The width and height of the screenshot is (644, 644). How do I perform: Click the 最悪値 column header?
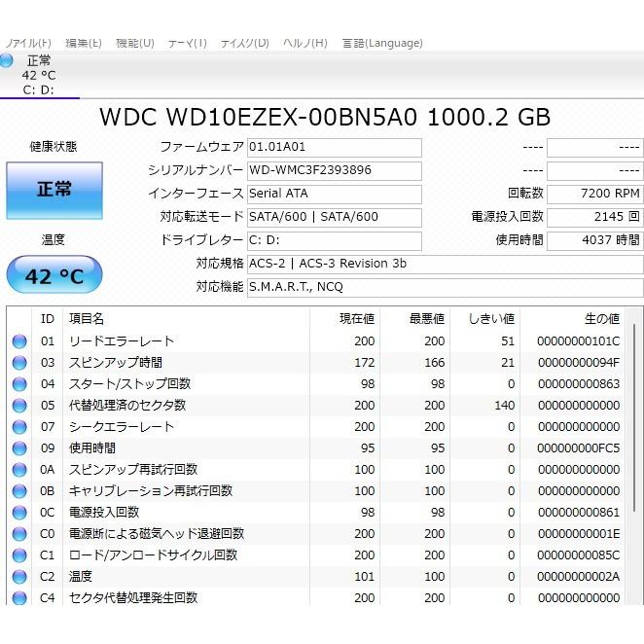414,319
